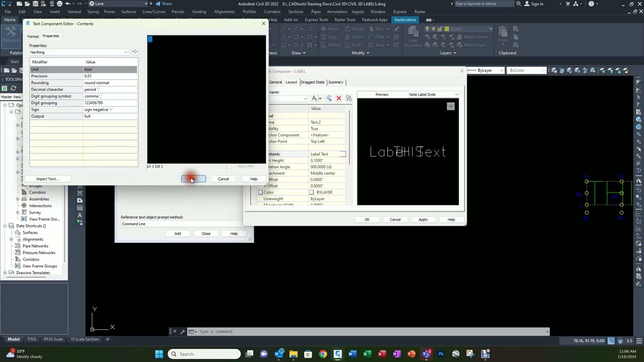Click the Share button in the title bar
Image resolution: width=644 pixels, height=362 pixels.
tap(164, 4)
